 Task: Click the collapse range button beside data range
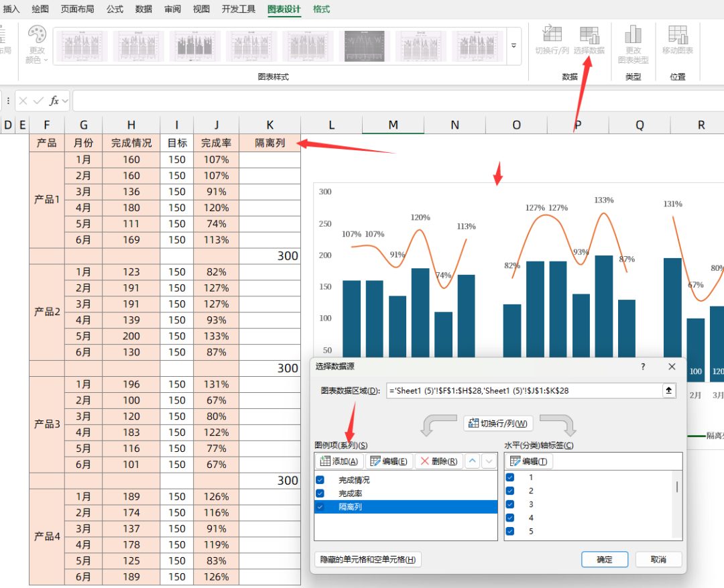[x=668, y=391]
